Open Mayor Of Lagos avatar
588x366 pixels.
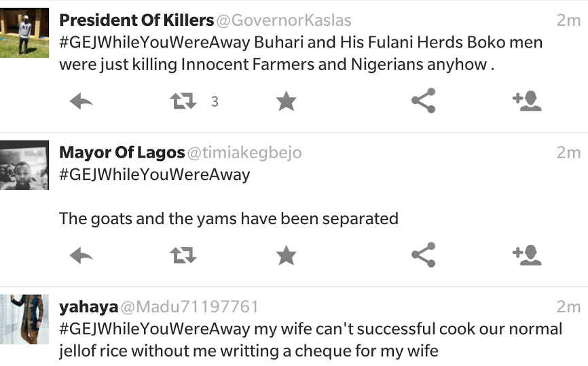pyautogui.click(x=24, y=165)
